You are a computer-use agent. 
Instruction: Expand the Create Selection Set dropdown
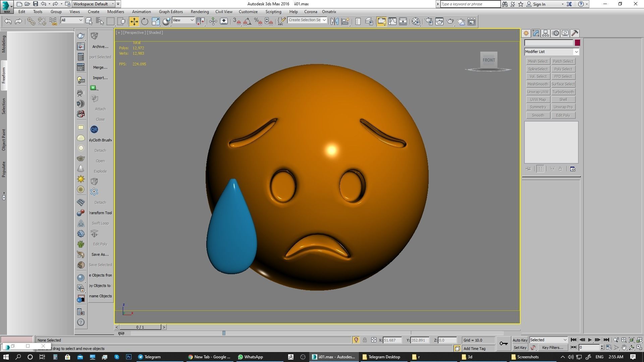click(x=324, y=20)
